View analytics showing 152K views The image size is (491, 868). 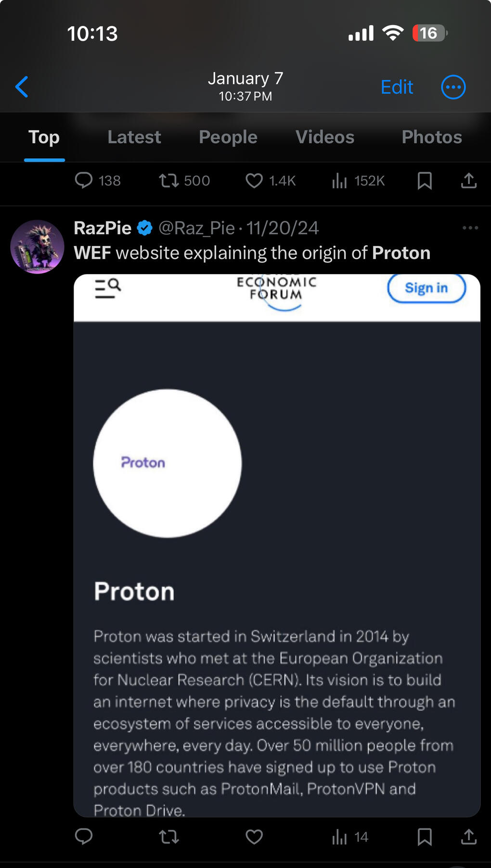(339, 181)
